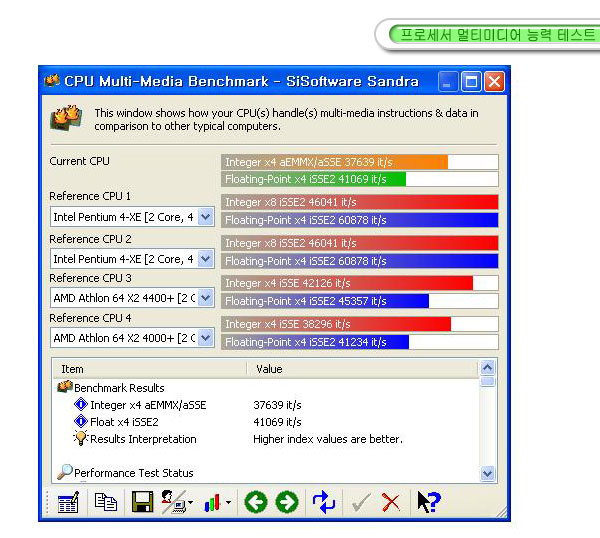The width and height of the screenshot is (600, 538).
Task: Click the toolbar drag grip handle
Action: tap(47, 502)
